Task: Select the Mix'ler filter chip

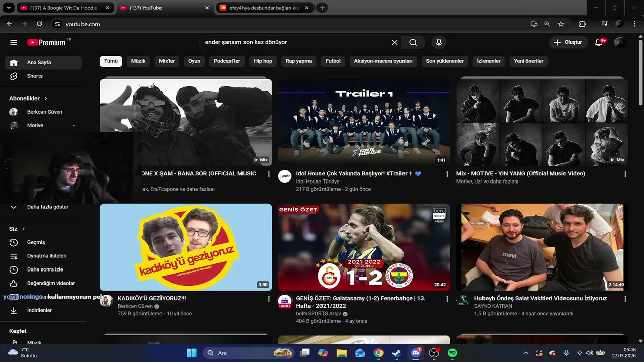Action: [x=167, y=61]
